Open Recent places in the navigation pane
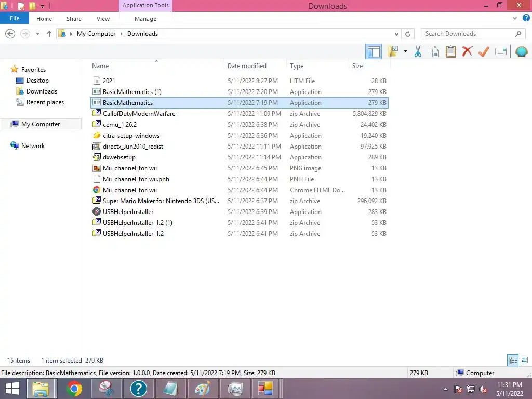Viewport: 532px width, 399px height. pos(45,102)
